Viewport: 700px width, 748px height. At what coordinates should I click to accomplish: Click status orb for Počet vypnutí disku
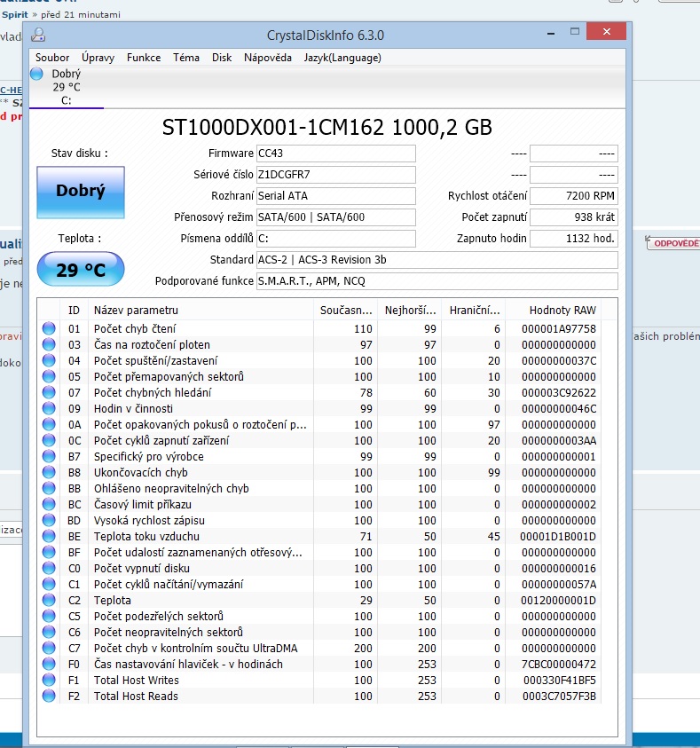(49, 568)
